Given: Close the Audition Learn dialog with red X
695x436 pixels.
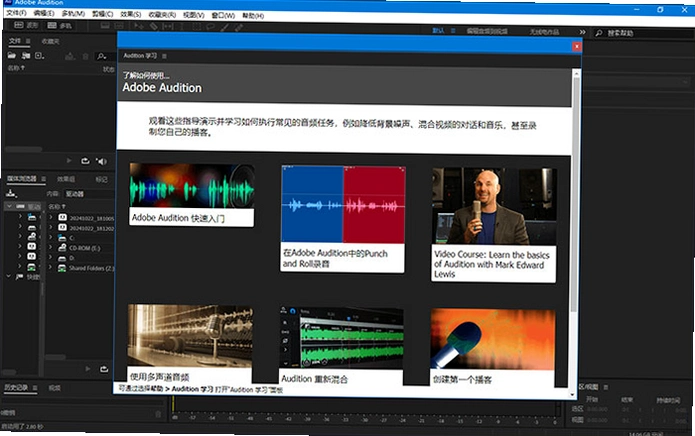Looking at the screenshot, I should (x=577, y=46).
